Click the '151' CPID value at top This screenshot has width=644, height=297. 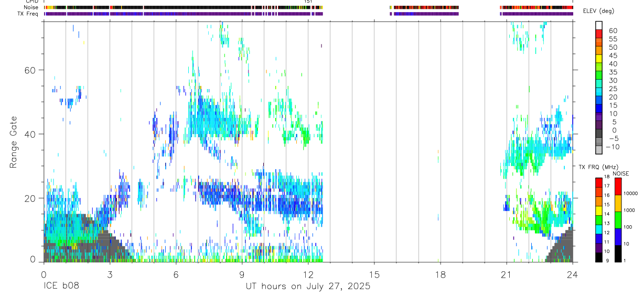308,2
